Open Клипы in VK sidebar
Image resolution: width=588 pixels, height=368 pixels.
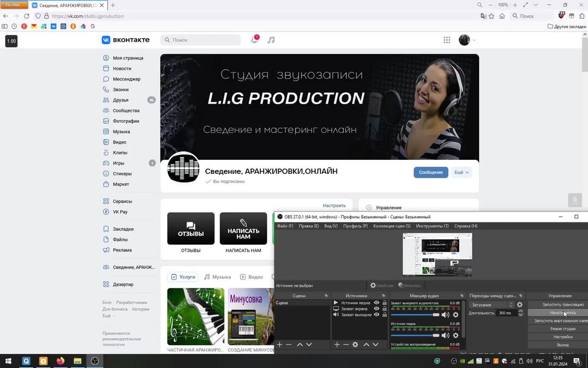click(x=120, y=153)
